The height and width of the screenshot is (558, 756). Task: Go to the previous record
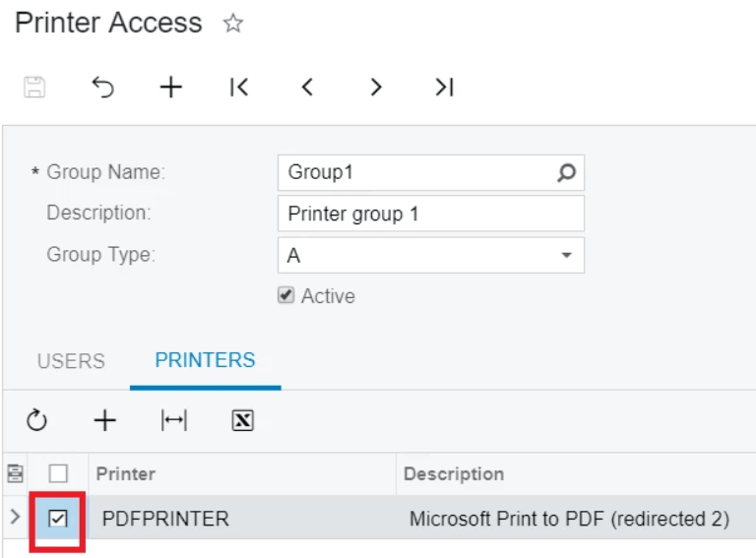point(307,88)
